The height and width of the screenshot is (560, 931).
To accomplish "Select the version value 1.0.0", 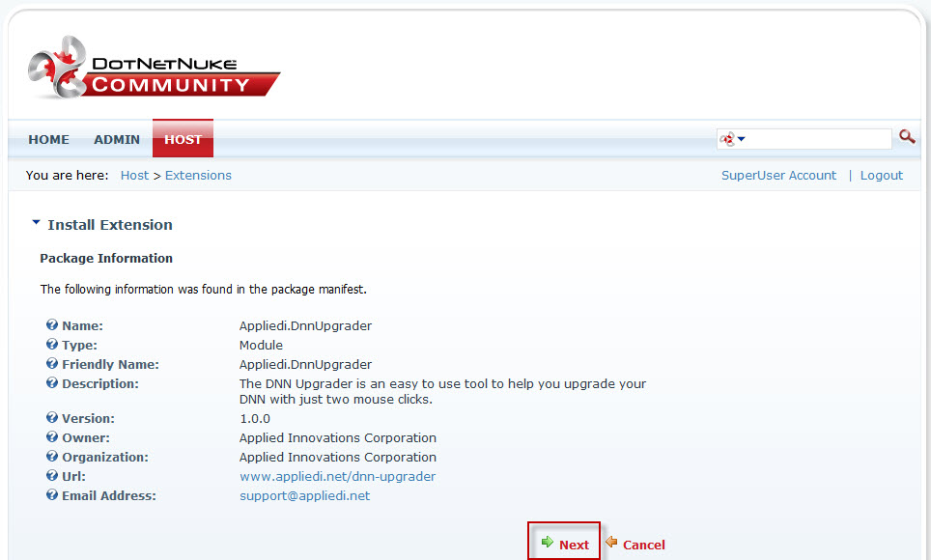I will pos(255,419).
